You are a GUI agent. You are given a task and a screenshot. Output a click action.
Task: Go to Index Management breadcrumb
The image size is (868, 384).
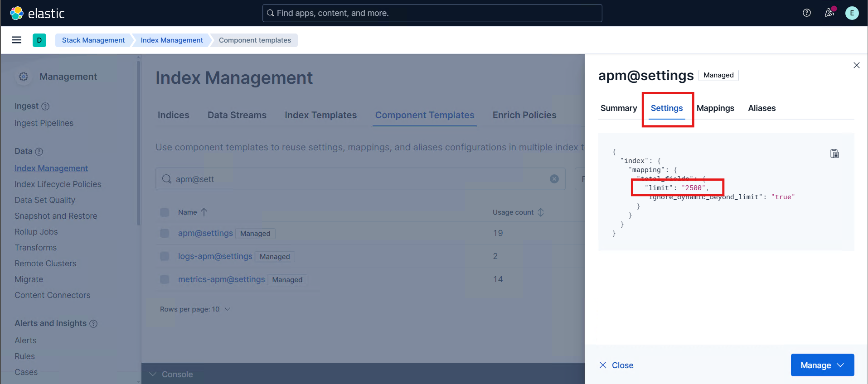[172, 40]
